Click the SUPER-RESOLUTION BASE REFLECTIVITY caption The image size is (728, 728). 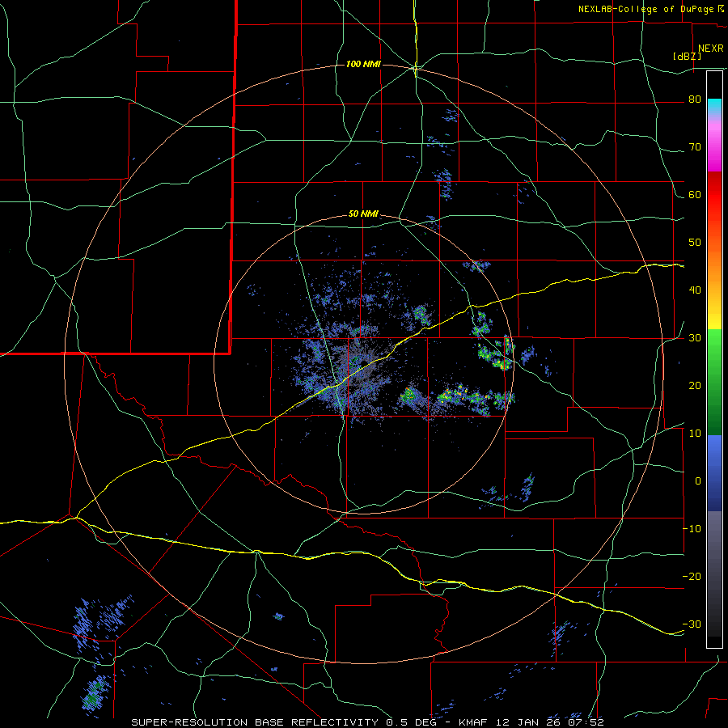click(x=253, y=722)
